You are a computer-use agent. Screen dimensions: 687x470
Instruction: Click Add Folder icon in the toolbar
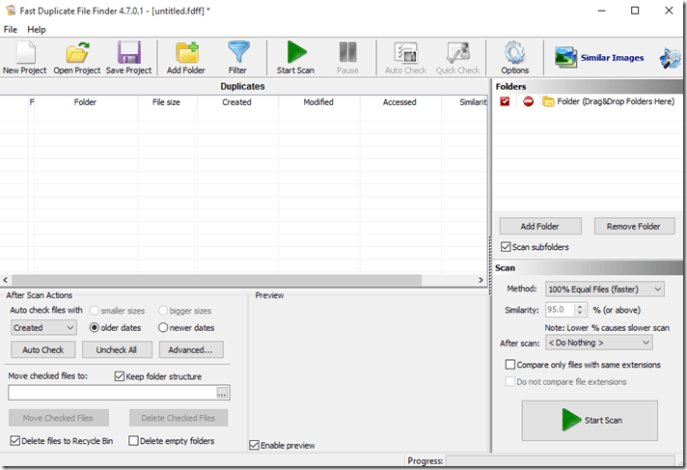[186, 57]
